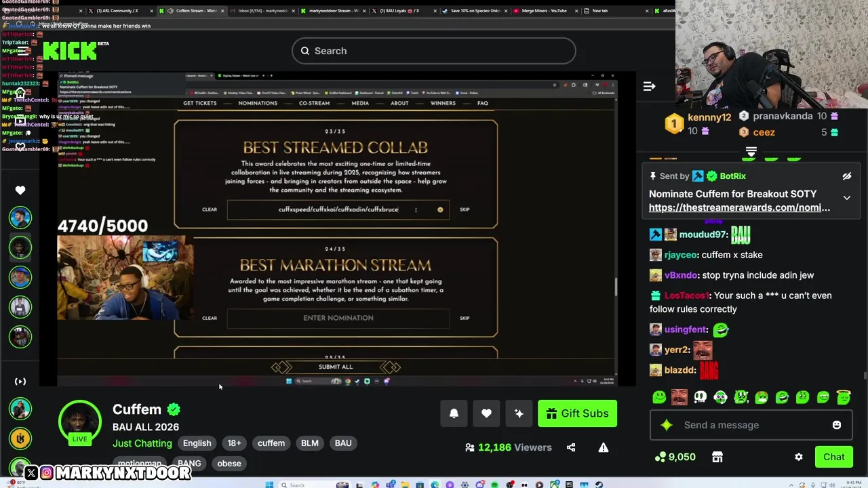Insert the laughing man face quick emote
The image size is (868, 488).
[679, 398]
